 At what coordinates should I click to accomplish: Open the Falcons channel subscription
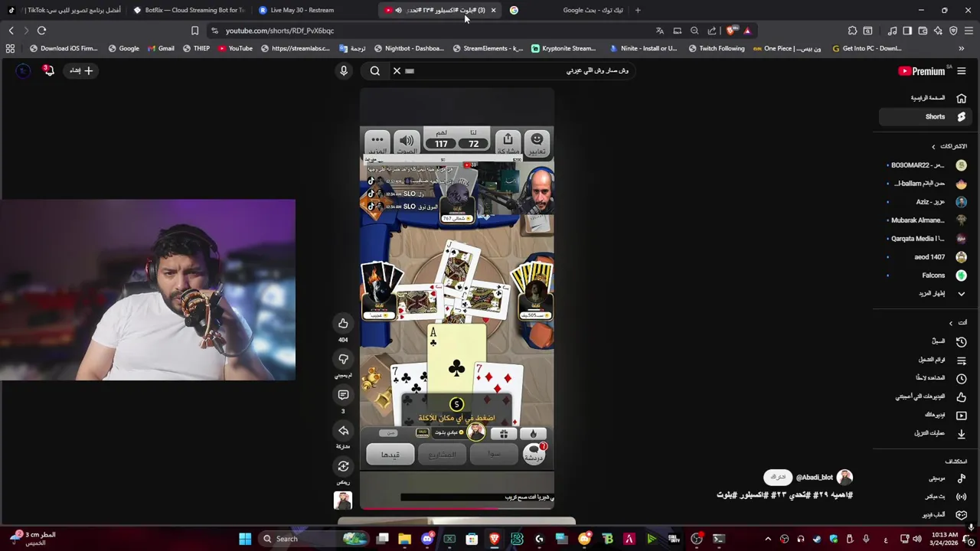tap(925, 275)
